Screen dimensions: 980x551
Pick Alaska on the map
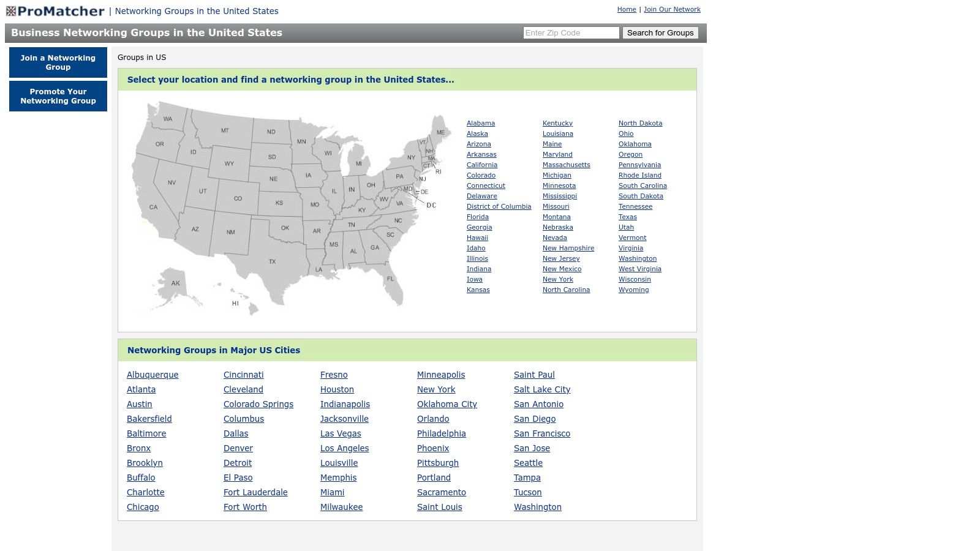click(176, 283)
